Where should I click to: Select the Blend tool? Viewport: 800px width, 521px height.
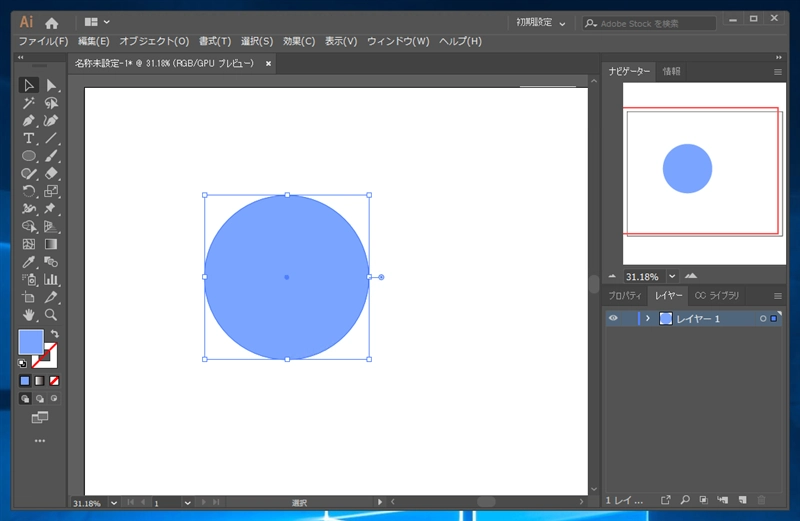tap(51, 262)
